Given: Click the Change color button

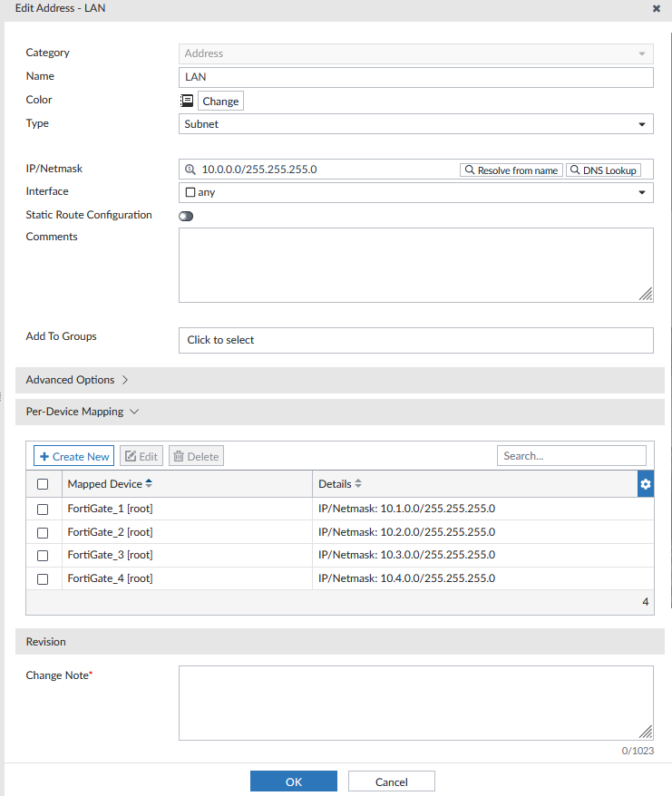Looking at the screenshot, I should 220,102.
